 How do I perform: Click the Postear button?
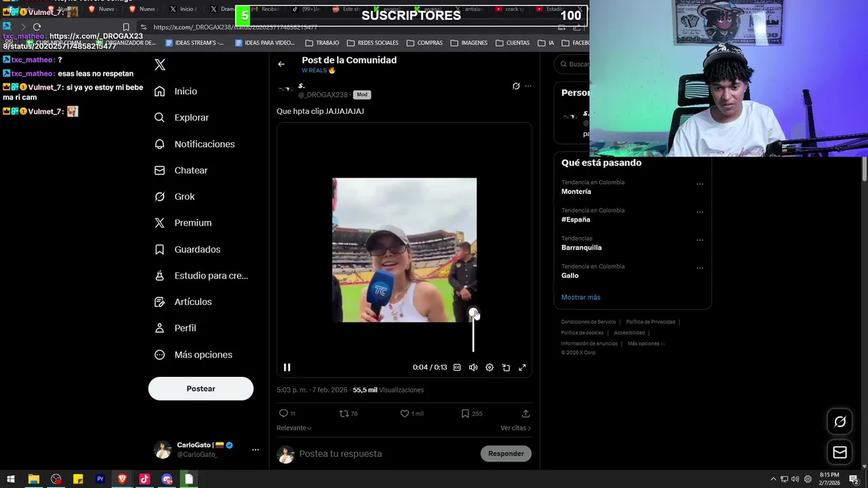click(201, 388)
